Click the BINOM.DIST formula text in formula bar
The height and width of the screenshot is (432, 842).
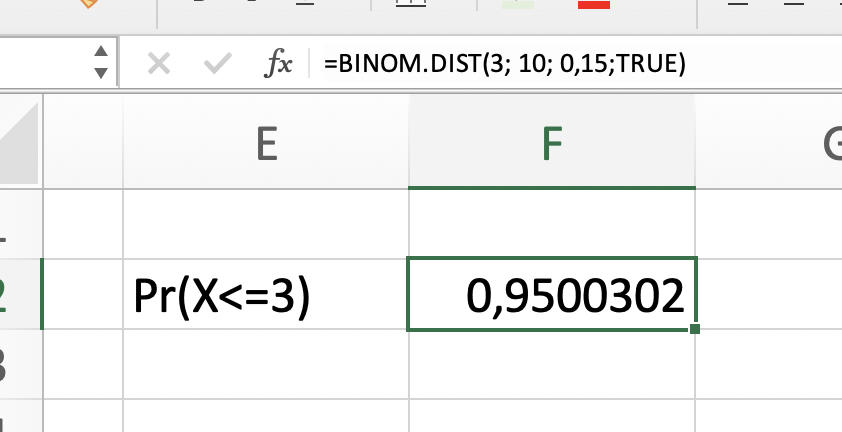(x=504, y=64)
